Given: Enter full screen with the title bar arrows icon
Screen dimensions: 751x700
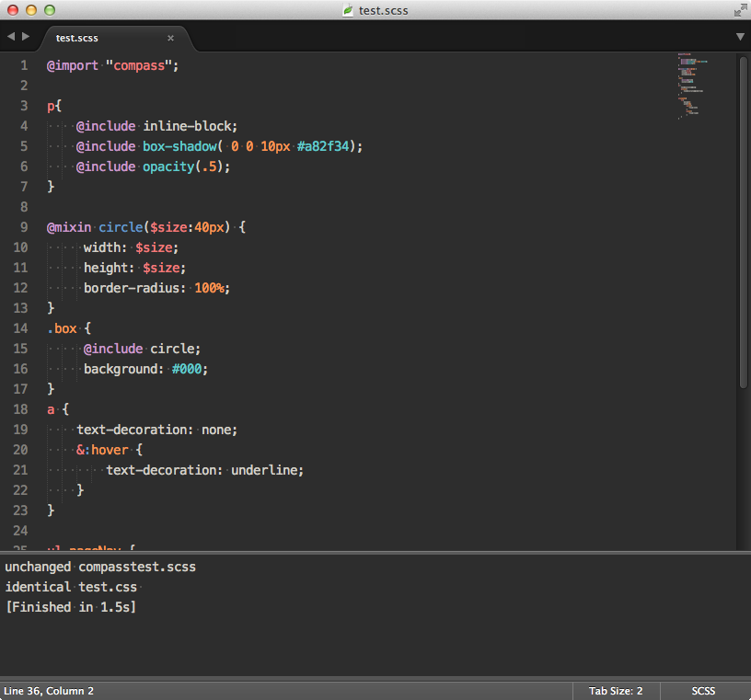Looking at the screenshot, I should 740,10.
